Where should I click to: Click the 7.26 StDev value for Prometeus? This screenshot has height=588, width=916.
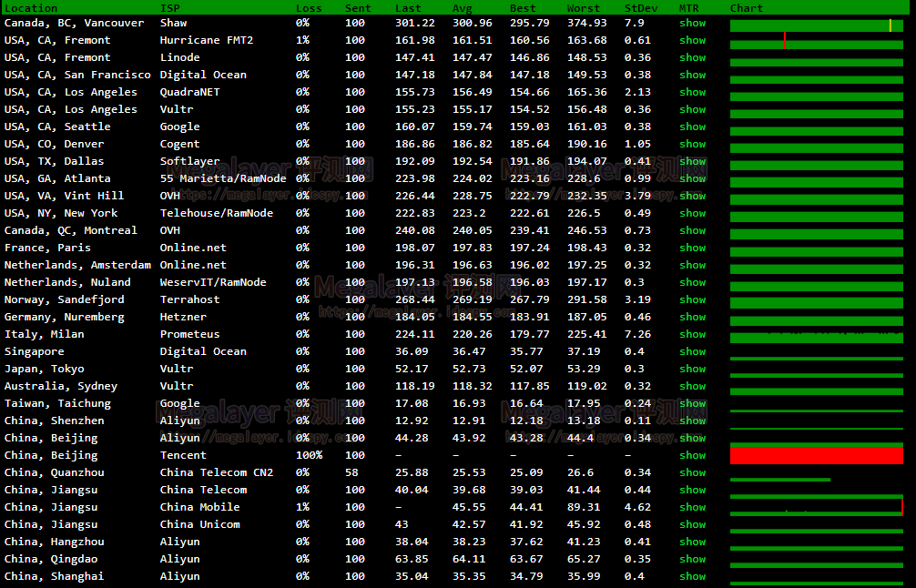637,334
